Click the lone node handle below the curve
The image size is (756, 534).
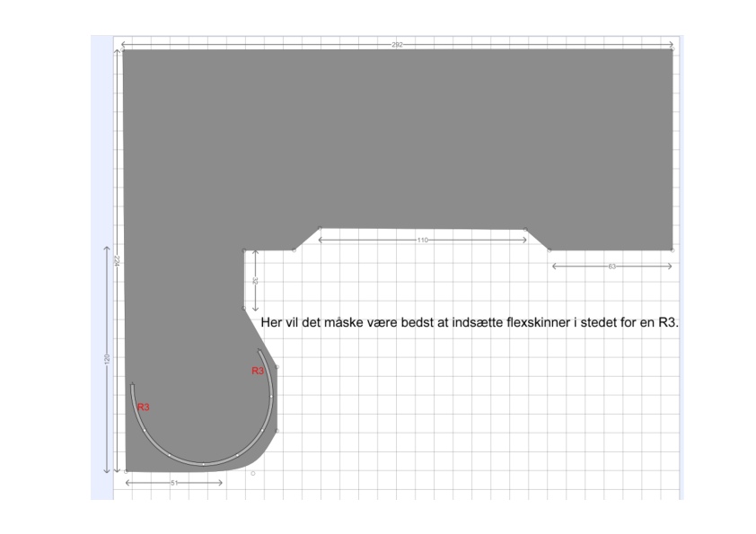(x=252, y=473)
